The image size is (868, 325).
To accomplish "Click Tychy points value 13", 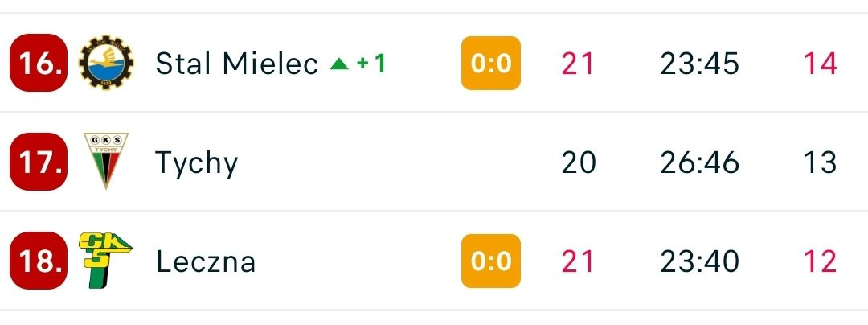I will click(821, 162).
